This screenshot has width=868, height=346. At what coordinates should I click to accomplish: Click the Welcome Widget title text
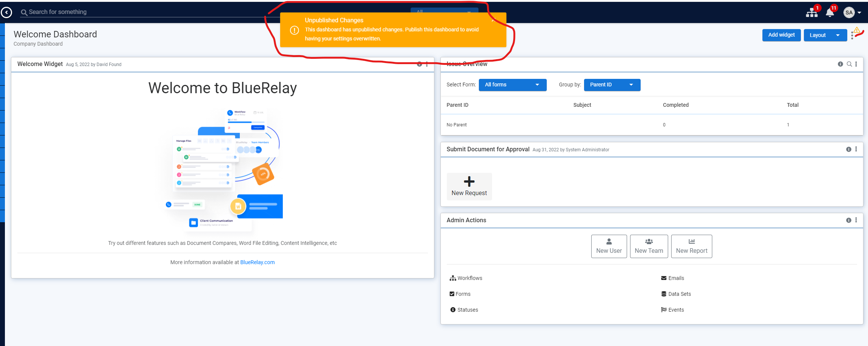40,64
